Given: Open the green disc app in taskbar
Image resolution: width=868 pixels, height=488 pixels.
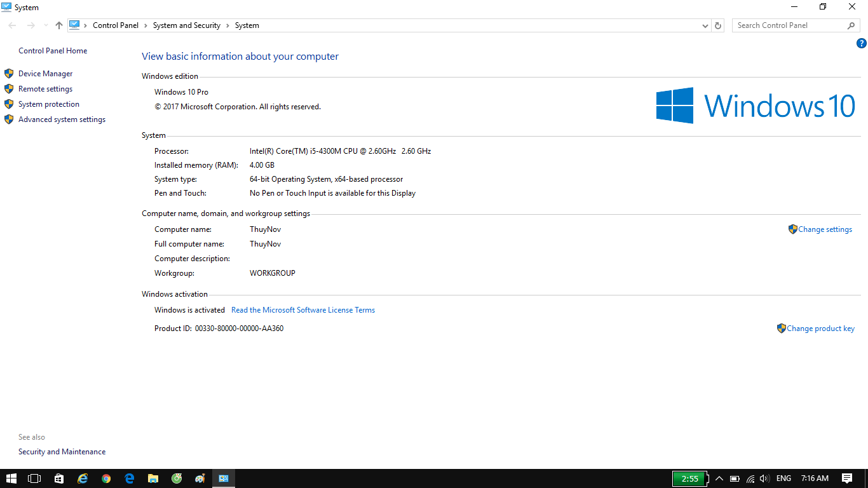Looking at the screenshot, I should 177,478.
